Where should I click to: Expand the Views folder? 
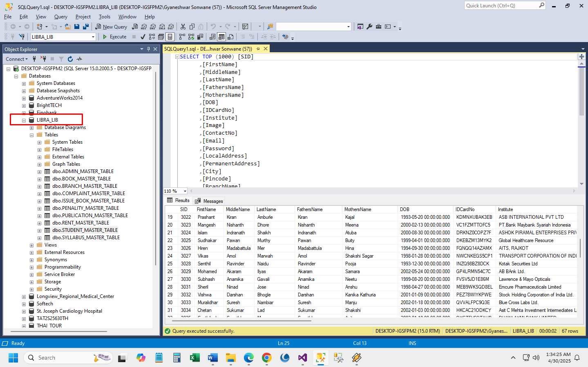tap(31, 245)
